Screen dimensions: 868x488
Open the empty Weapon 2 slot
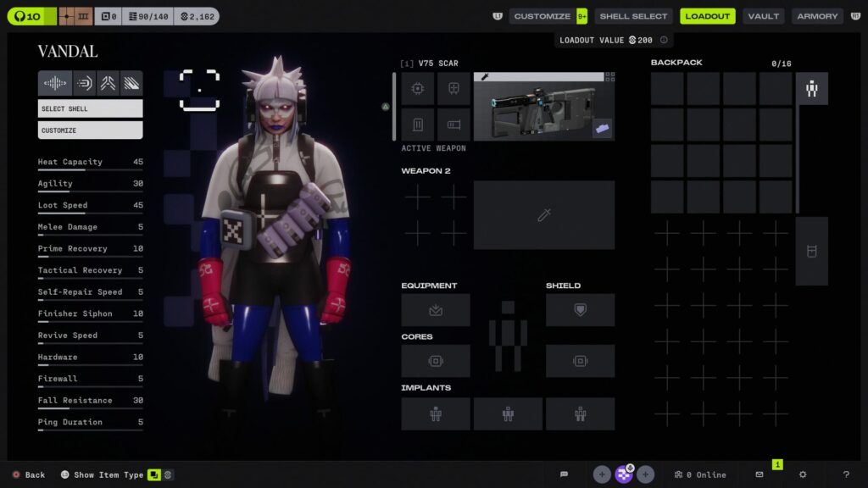click(x=543, y=215)
